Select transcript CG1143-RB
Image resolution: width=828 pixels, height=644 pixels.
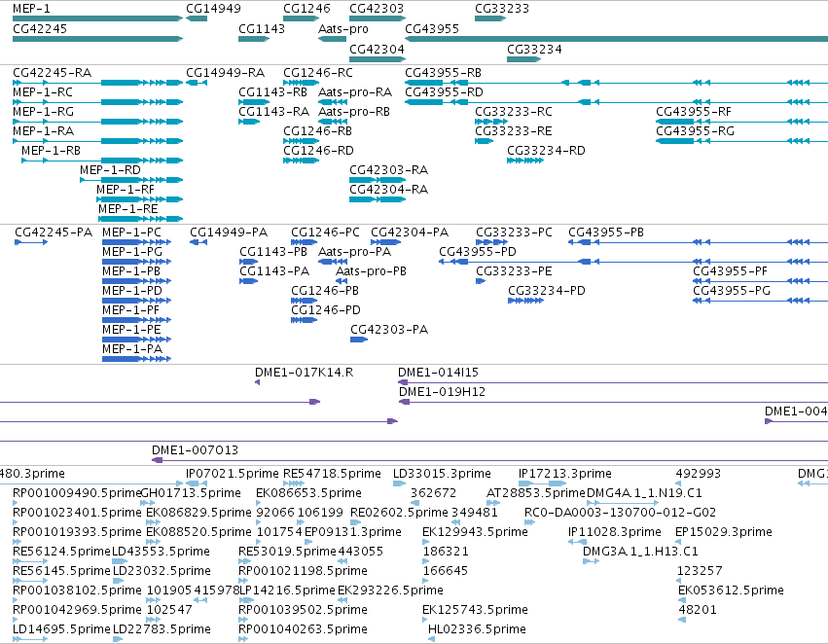254,102
